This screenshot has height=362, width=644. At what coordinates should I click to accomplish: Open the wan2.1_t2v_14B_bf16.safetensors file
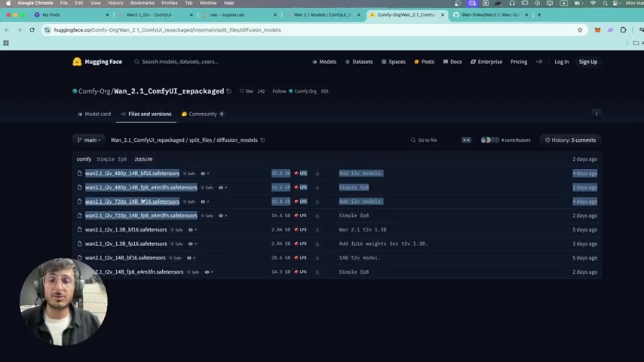click(125, 258)
